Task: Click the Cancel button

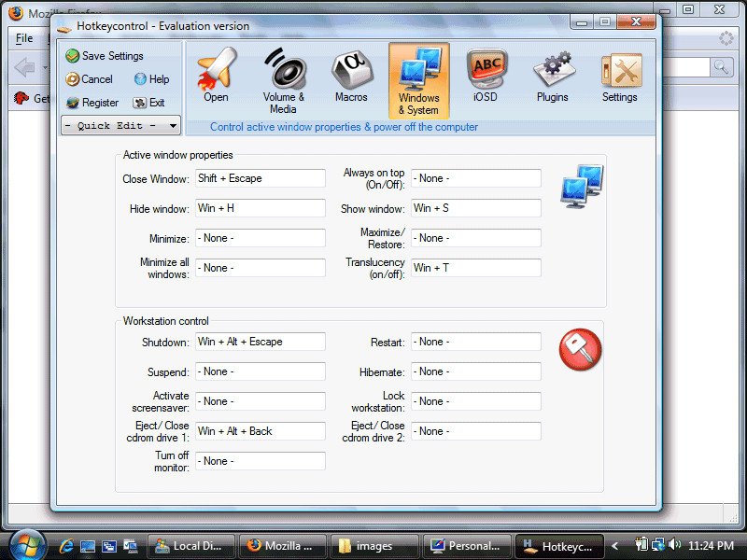Action: coord(90,79)
